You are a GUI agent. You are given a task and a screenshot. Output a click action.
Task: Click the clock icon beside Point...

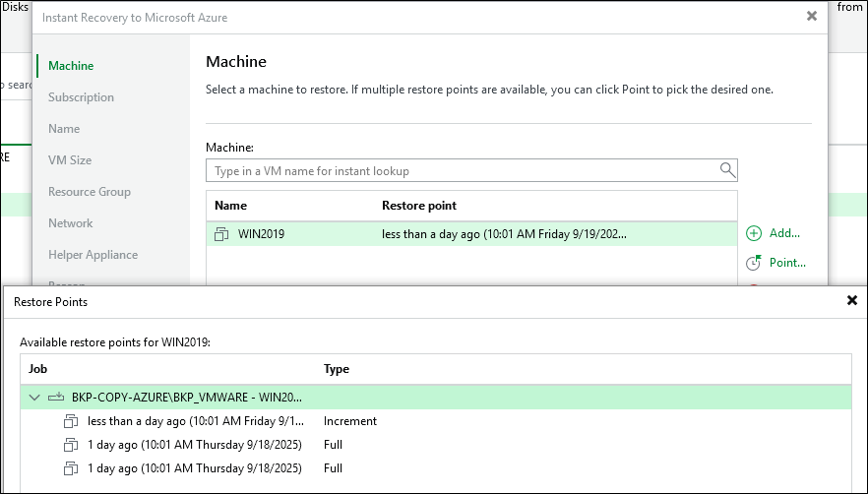(x=754, y=263)
